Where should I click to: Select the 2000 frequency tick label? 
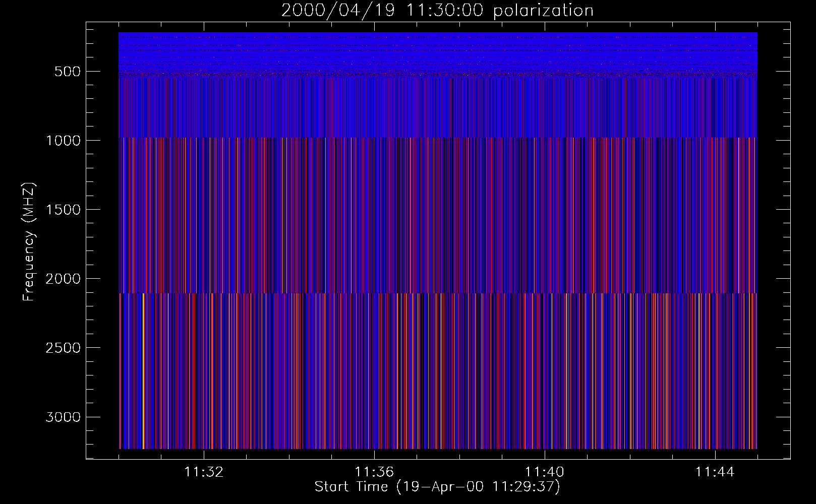pos(63,279)
